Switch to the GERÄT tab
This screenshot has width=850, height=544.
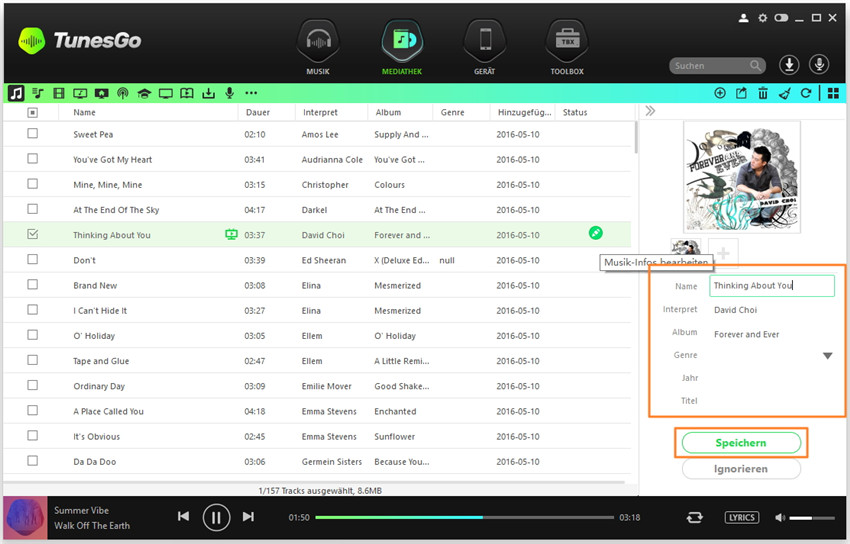485,47
